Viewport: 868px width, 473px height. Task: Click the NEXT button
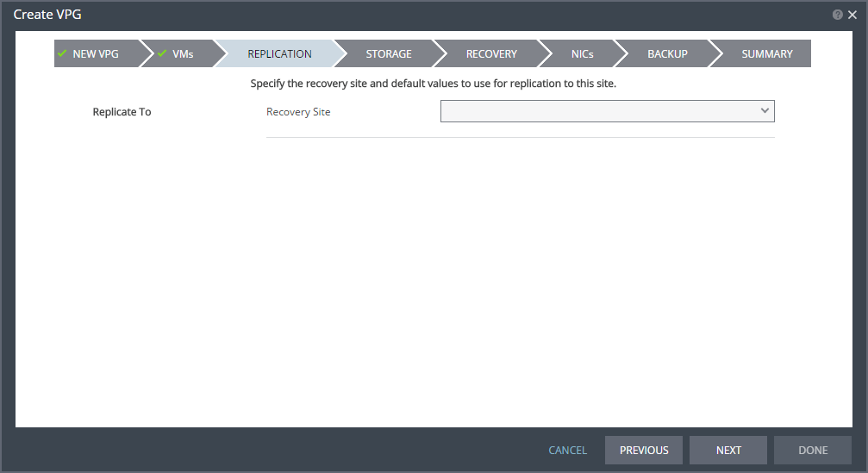click(x=728, y=451)
